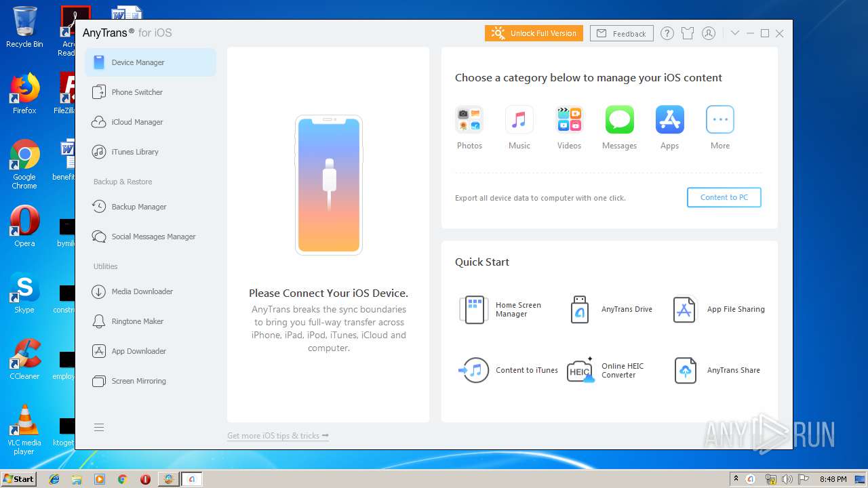Image resolution: width=868 pixels, height=488 pixels.
Task: Click the iPhone connect illustration
Action: [x=329, y=185]
